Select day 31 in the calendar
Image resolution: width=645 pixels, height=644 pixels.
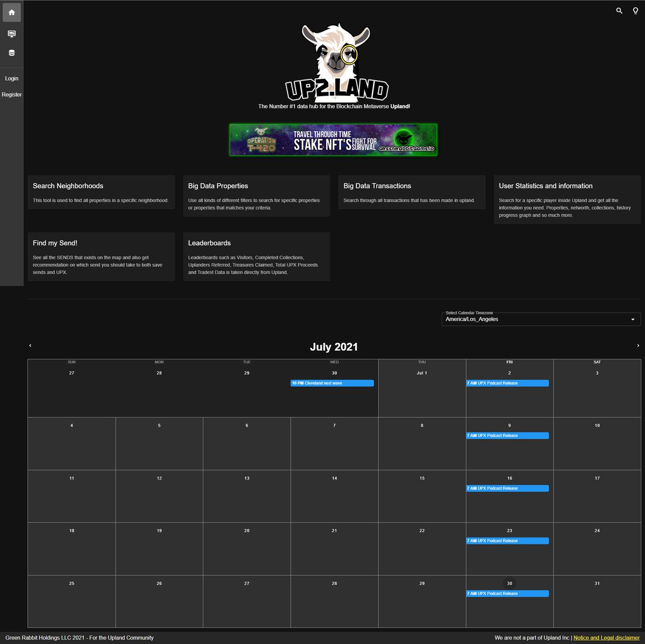pyautogui.click(x=597, y=583)
